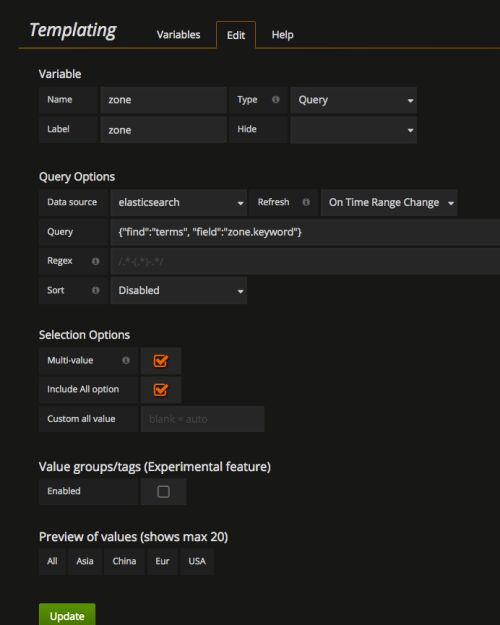Image resolution: width=500 pixels, height=625 pixels.
Task: Click the Custom all value field
Action: tap(202, 419)
